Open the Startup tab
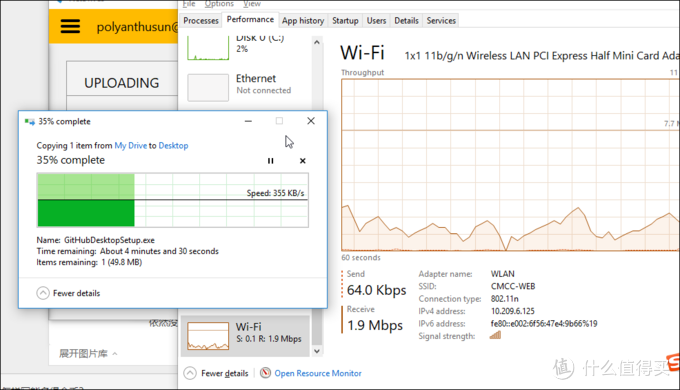This screenshot has height=390, width=680. point(345,20)
